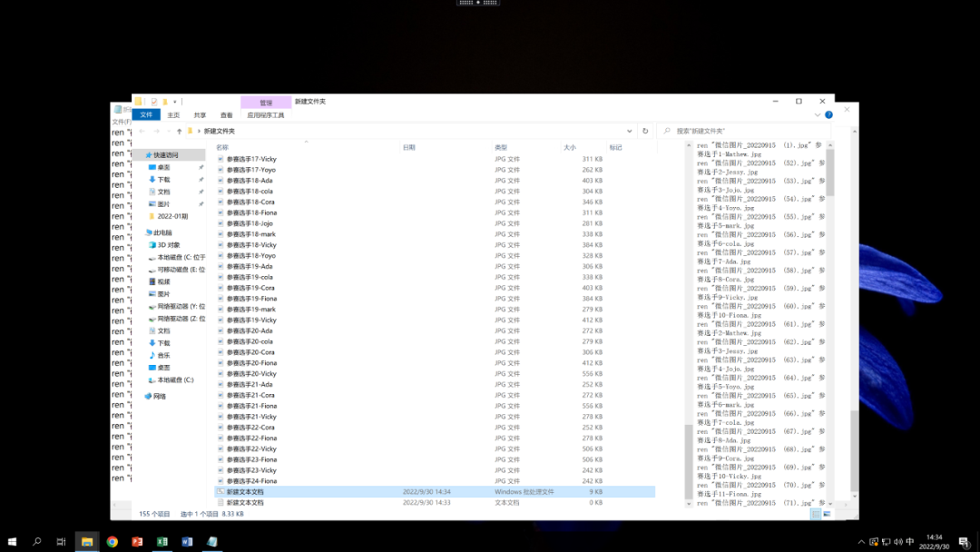Viewport: 980px width, 552px height.
Task: Switch to details view using the status bar icon
Action: tap(816, 514)
